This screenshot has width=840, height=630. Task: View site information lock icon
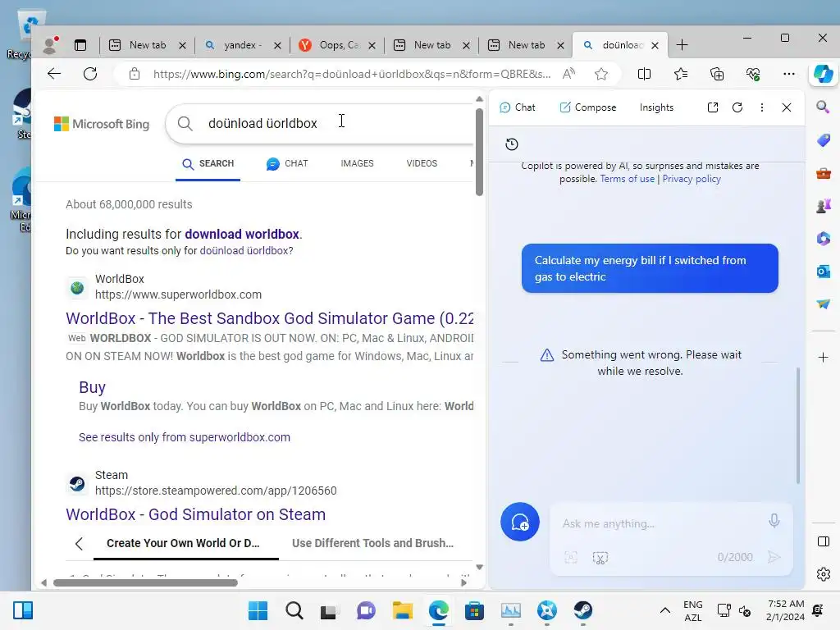pyautogui.click(x=135, y=74)
